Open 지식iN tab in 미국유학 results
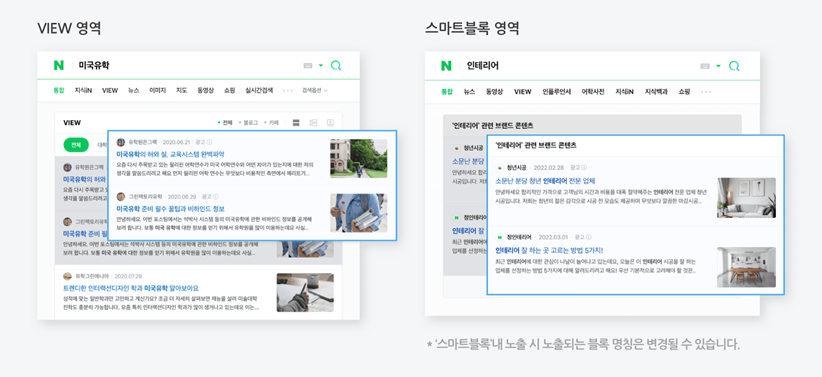Image resolution: width=822 pixels, height=377 pixels. pyautogui.click(x=83, y=90)
